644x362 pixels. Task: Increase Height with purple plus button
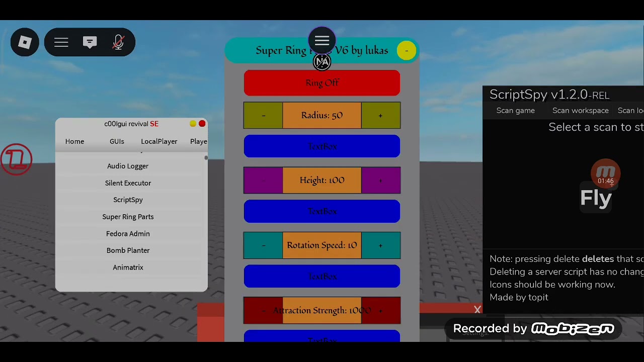pos(380,180)
